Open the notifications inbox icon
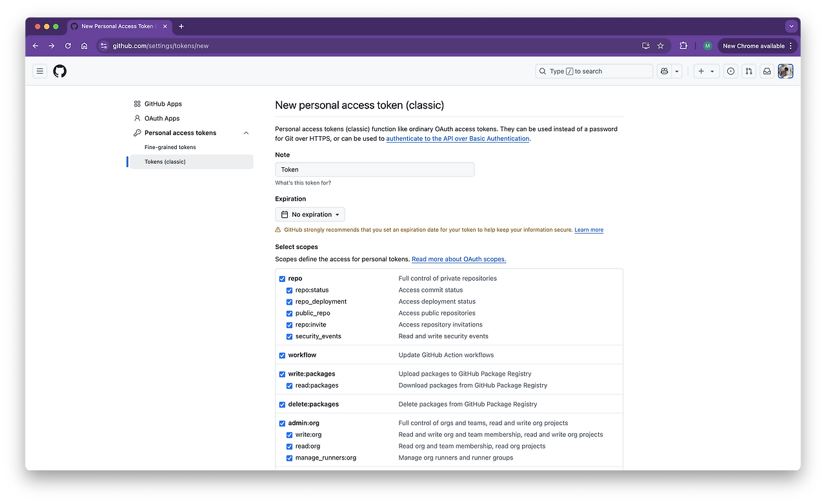 click(767, 72)
